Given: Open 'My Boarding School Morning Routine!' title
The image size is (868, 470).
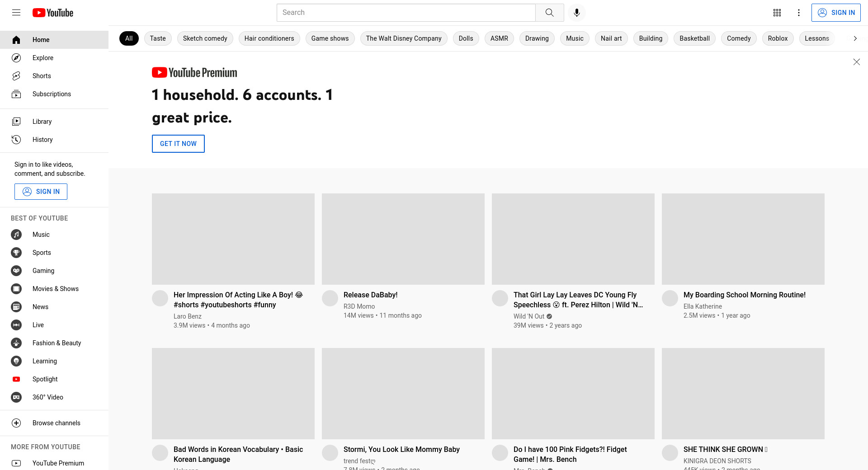Looking at the screenshot, I should [745, 295].
